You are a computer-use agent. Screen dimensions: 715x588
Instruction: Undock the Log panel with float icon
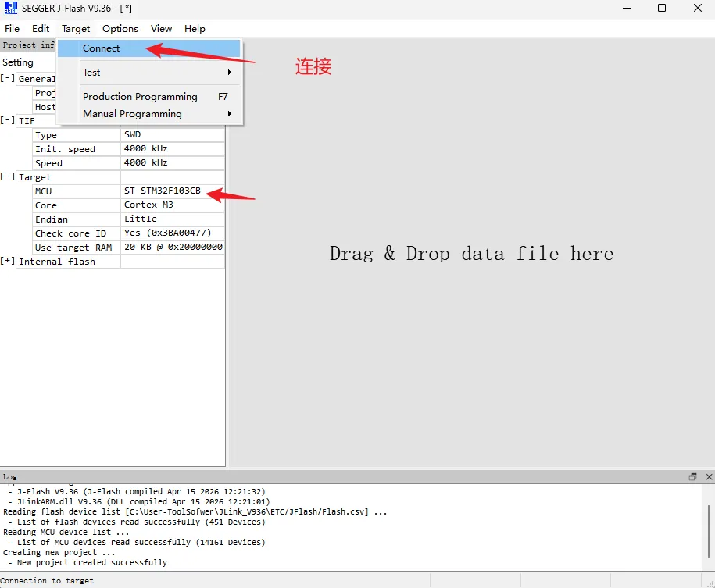click(692, 477)
